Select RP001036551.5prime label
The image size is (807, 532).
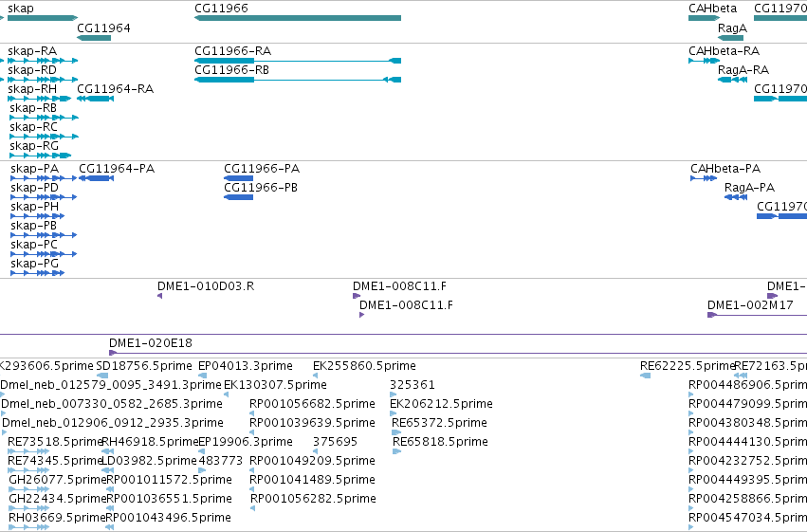coord(169,500)
